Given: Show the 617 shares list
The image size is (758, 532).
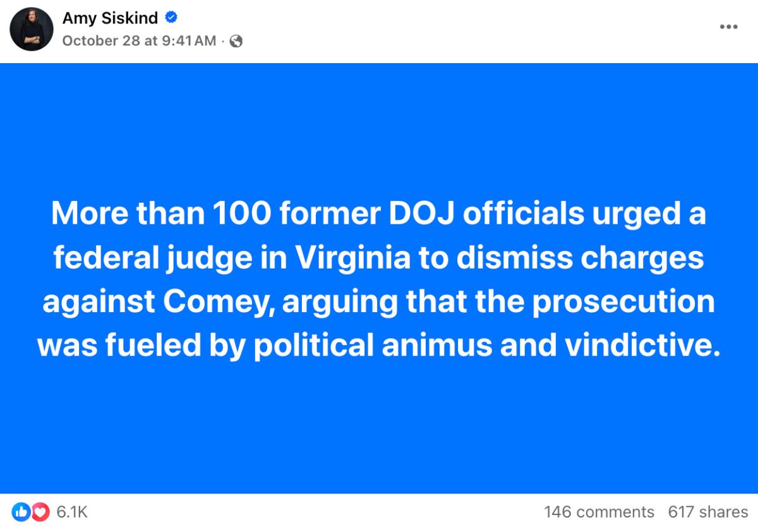Looking at the screenshot, I should [x=708, y=512].
